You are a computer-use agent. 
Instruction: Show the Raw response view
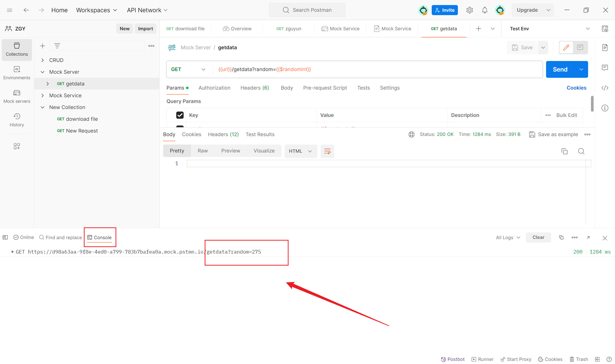(x=203, y=151)
